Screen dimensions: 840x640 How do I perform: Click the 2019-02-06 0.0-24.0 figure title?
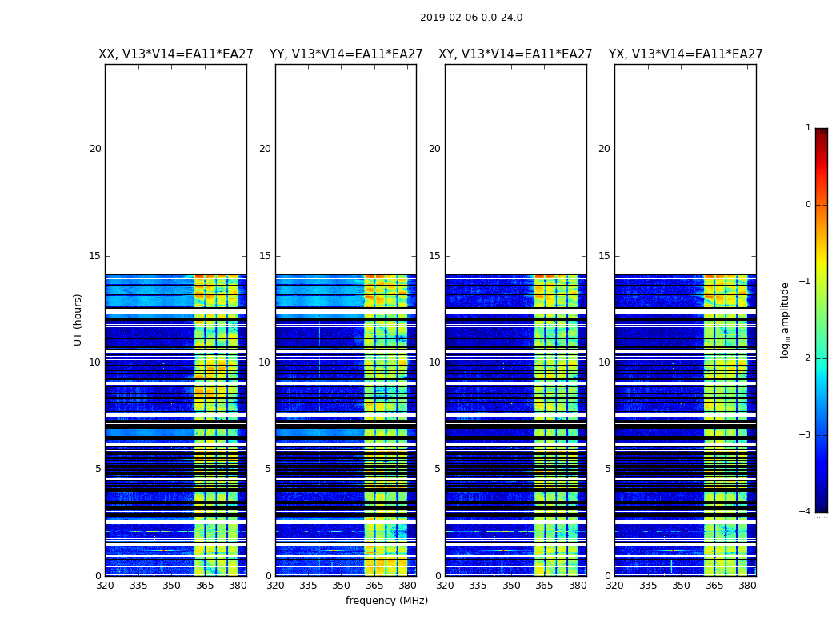click(471, 18)
